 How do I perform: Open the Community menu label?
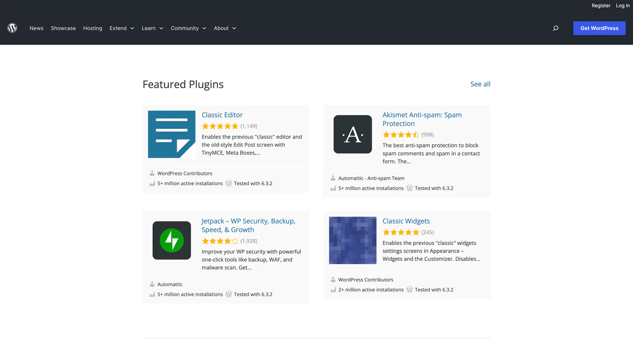click(x=185, y=28)
